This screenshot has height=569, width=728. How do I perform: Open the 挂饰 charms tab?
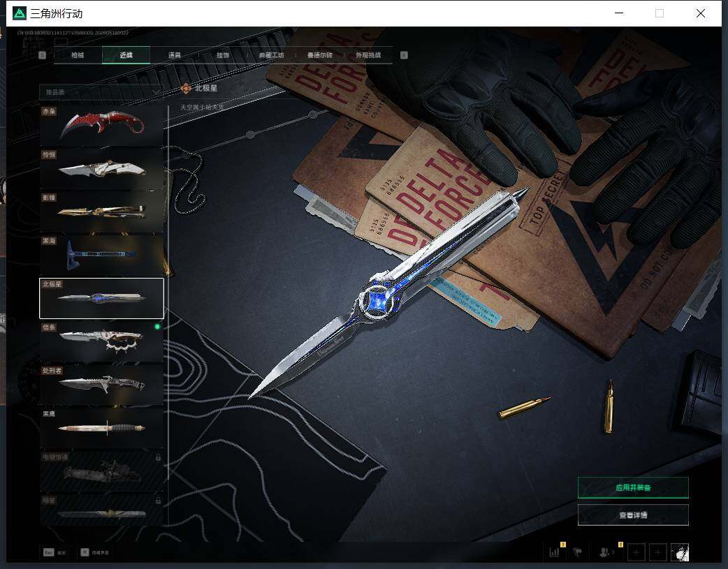click(223, 55)
